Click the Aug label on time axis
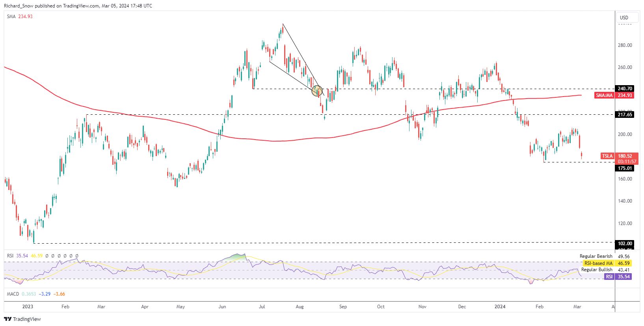The height and width of the screenshot is (326, 644). [300, 307]
